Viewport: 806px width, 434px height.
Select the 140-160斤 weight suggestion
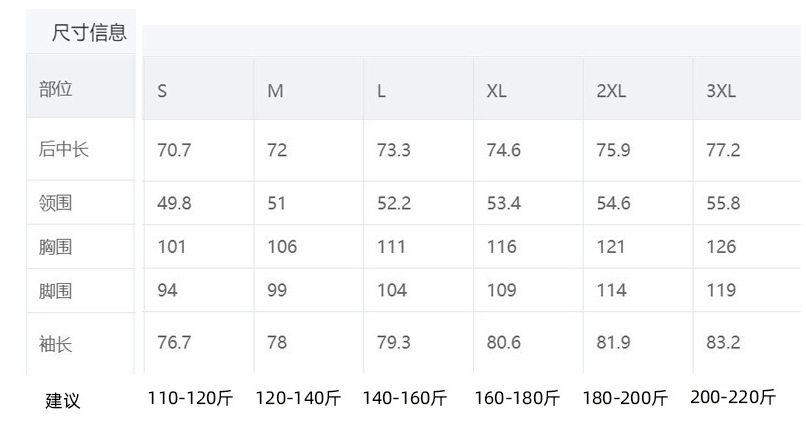[405, 398]
